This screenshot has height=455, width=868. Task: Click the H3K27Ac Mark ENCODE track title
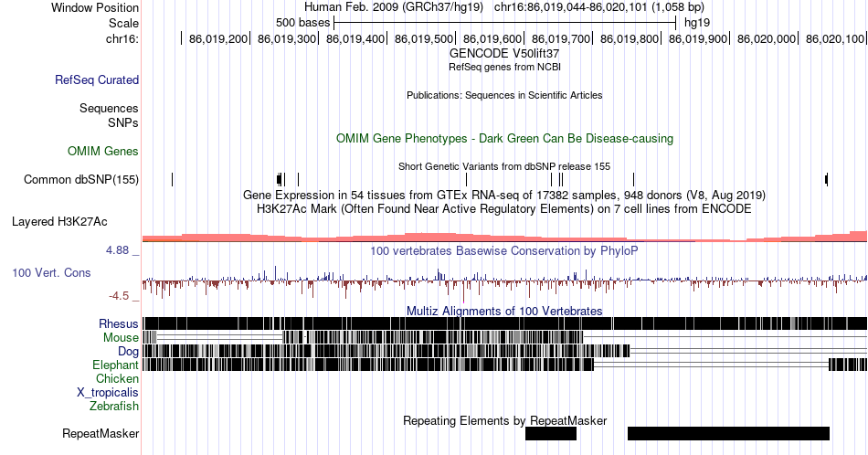(504, 208)
